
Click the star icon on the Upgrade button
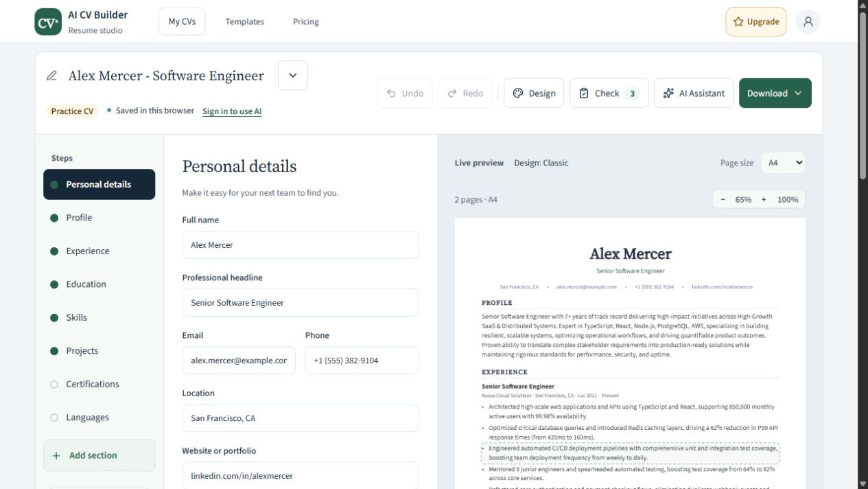(x=738, y=22)
